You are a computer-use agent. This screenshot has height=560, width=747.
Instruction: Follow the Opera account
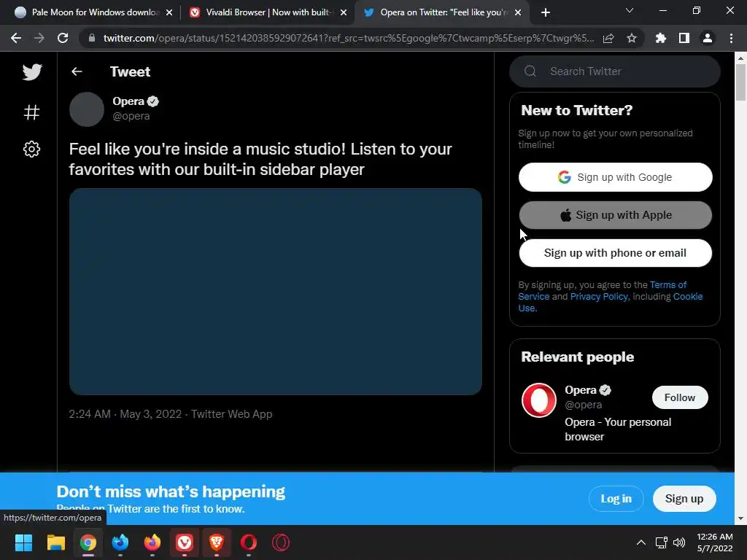coord(680,397)
